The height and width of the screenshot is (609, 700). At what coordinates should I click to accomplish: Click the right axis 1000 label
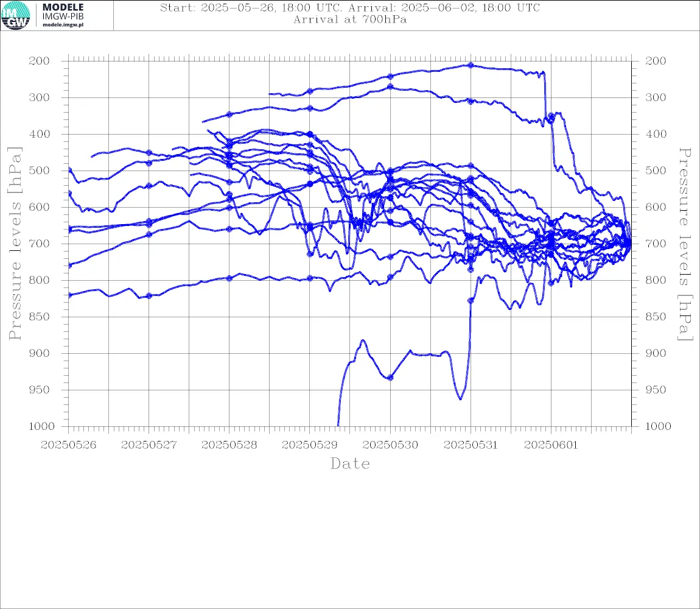[658, 426]
